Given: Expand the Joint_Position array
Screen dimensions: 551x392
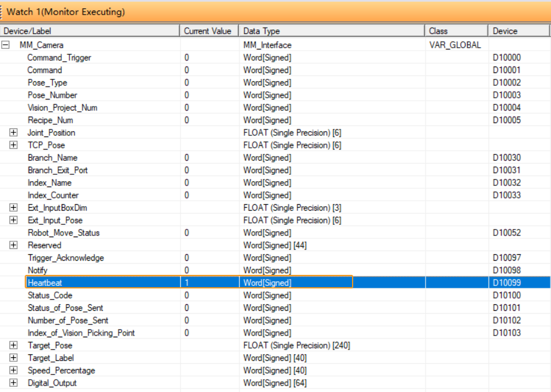Looking at the screenshot, I should pos(14,133).
